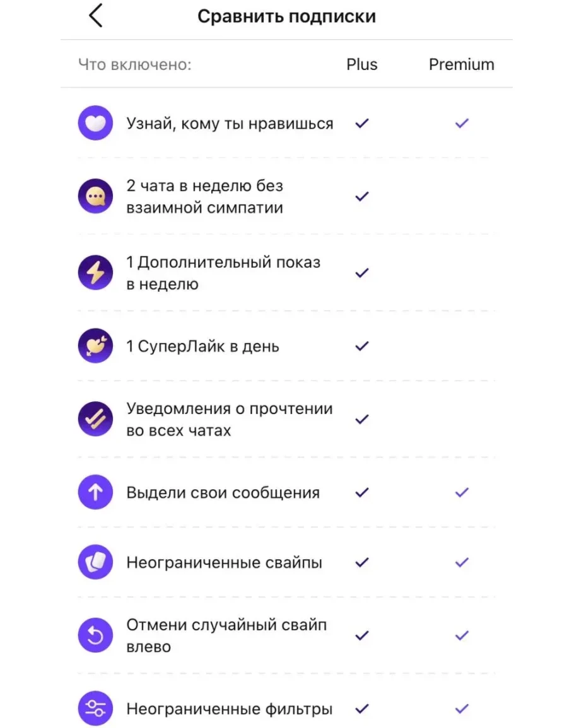Select the Premium column header

point(461,64)
